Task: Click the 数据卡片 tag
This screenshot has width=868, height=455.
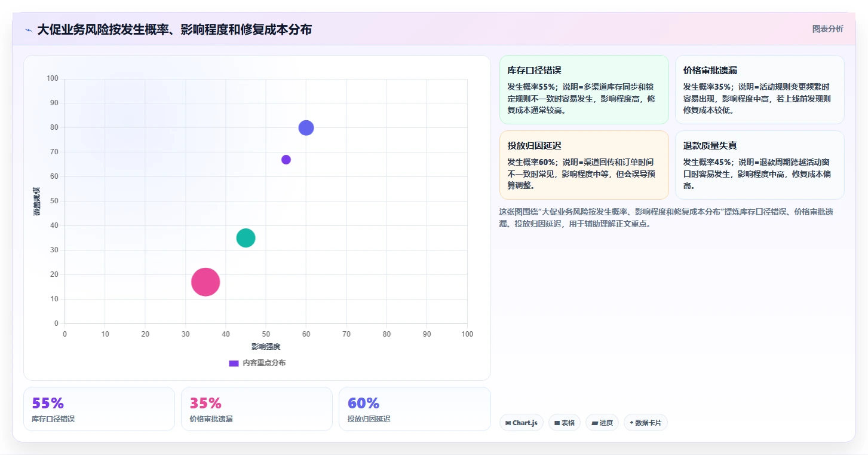Action: (x=646, y=423)
